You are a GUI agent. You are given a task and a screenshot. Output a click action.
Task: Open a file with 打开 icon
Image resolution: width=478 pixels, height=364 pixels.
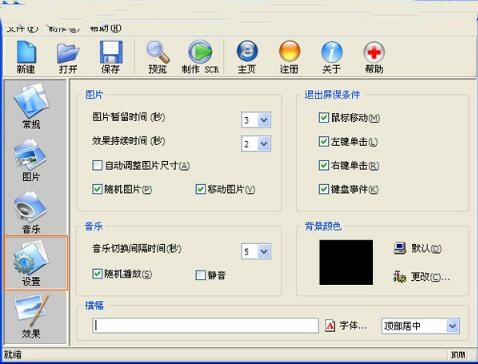point(68,53)
